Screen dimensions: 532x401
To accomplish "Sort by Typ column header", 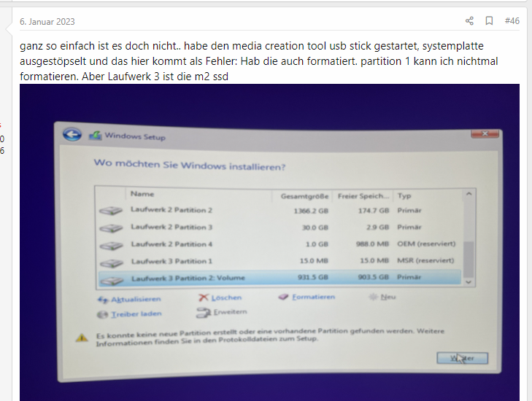I will [404, 195].
